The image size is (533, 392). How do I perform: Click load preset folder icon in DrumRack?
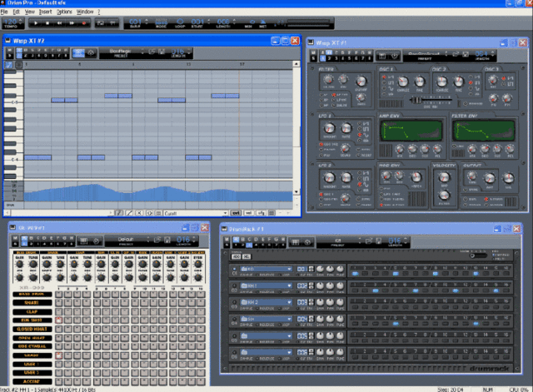point(369,241)
